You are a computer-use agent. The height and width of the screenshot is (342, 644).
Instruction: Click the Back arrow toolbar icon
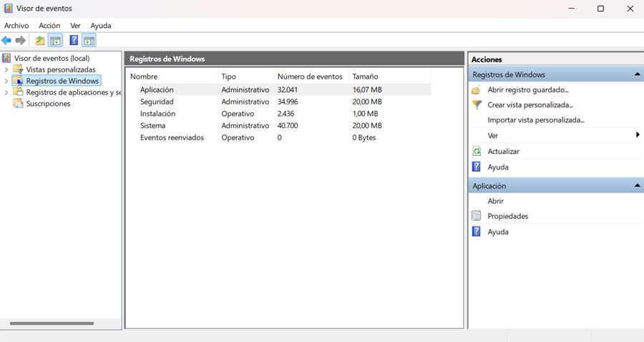(x=6, y=40)
